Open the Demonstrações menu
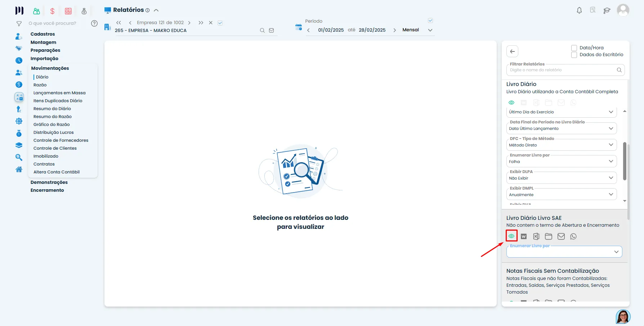This screenshot has height=326, width=644. [49, 182]
